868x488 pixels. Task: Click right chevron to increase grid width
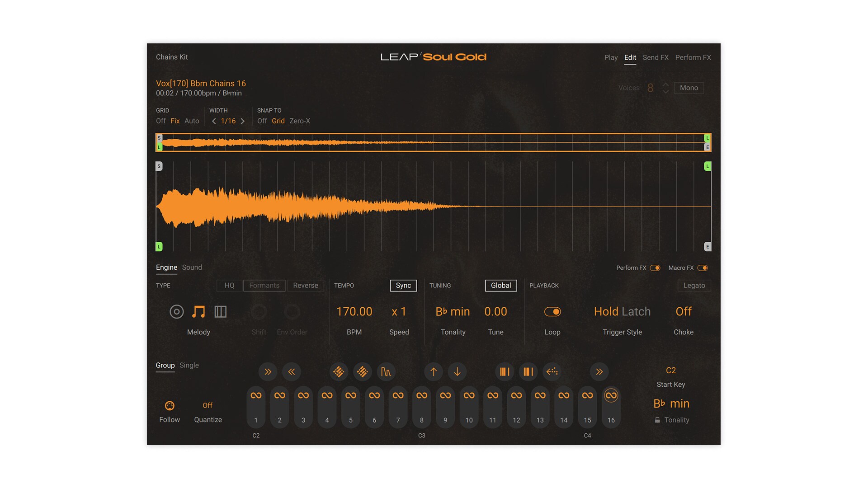coord(243,121)
